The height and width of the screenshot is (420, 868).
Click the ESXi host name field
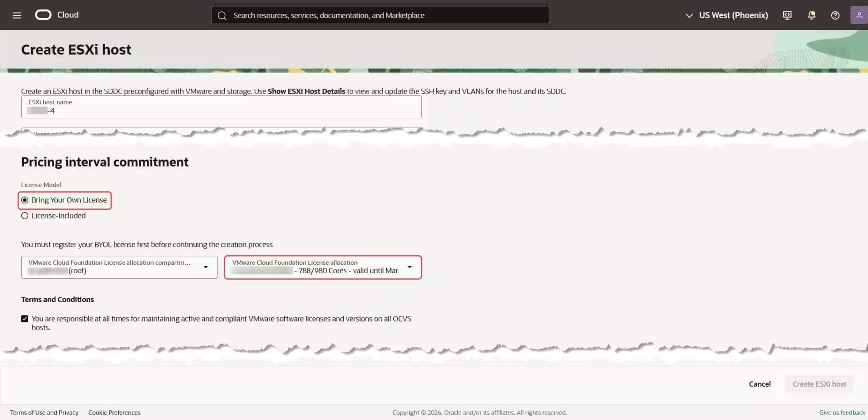click(x=221, y=110)
